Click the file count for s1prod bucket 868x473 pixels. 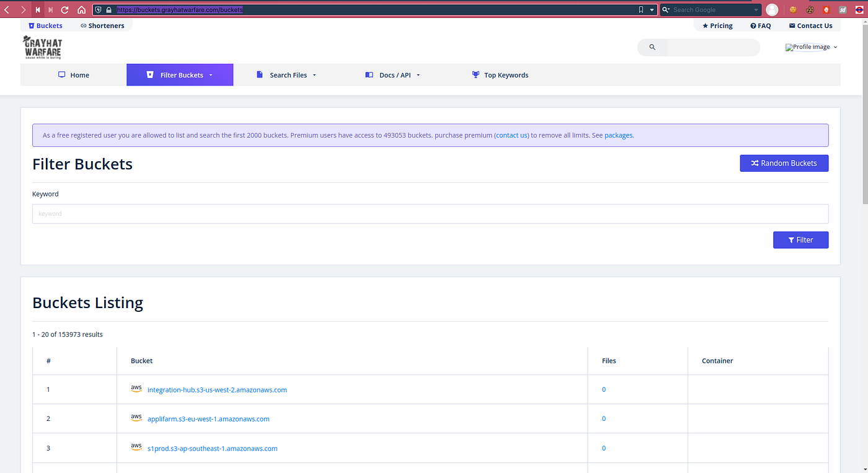pyautogui.click(x=604, y=448)
